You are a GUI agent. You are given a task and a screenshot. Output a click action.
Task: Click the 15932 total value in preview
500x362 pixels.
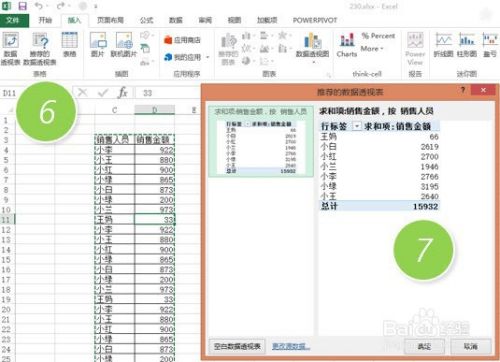[426, 206]
